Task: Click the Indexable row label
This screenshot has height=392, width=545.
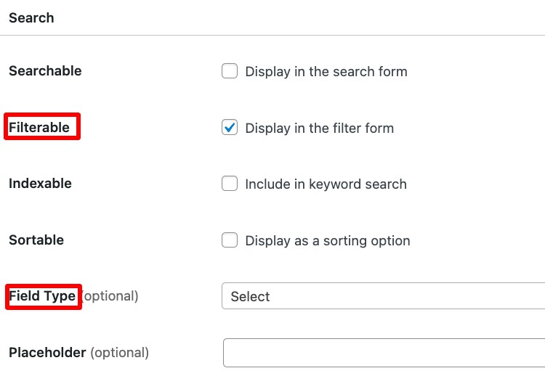Action: [40, 184]
